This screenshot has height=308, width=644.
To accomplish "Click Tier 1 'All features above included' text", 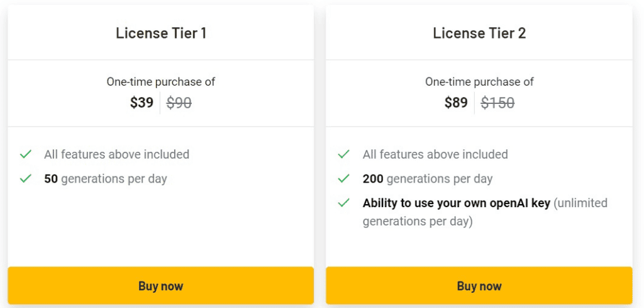I will pyautogui.click(x=116, y=154).
